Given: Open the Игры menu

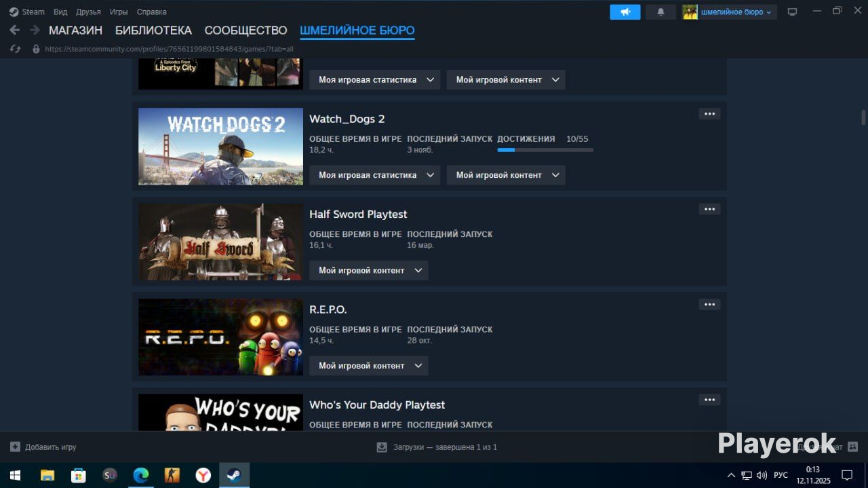Looking at the screenshot, I should pos(119,12).
